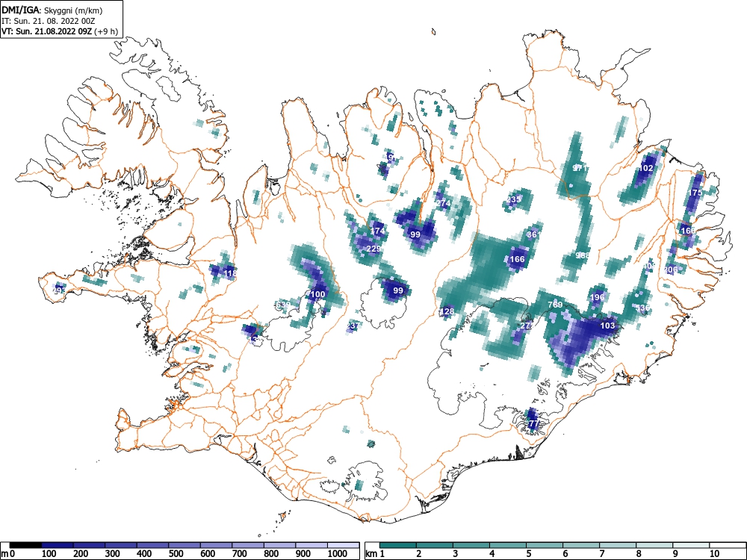Click the visibility value '175' on the map

coord(695,193)
